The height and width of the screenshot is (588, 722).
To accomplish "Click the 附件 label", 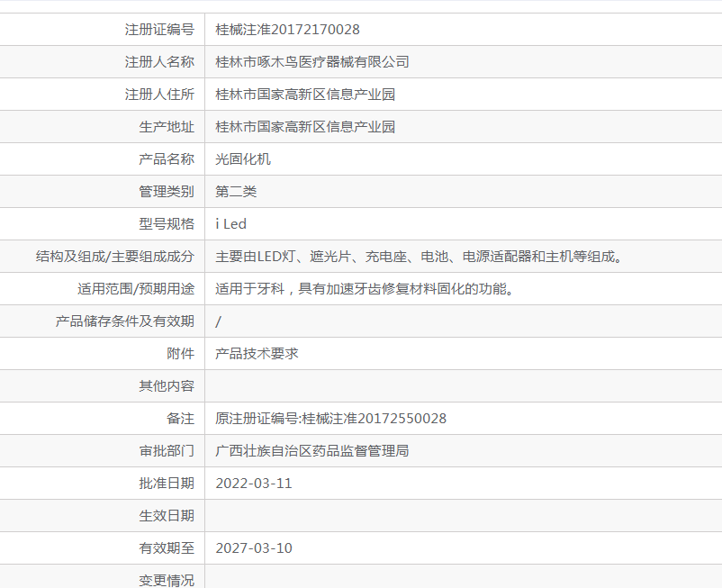I will 180,354.
